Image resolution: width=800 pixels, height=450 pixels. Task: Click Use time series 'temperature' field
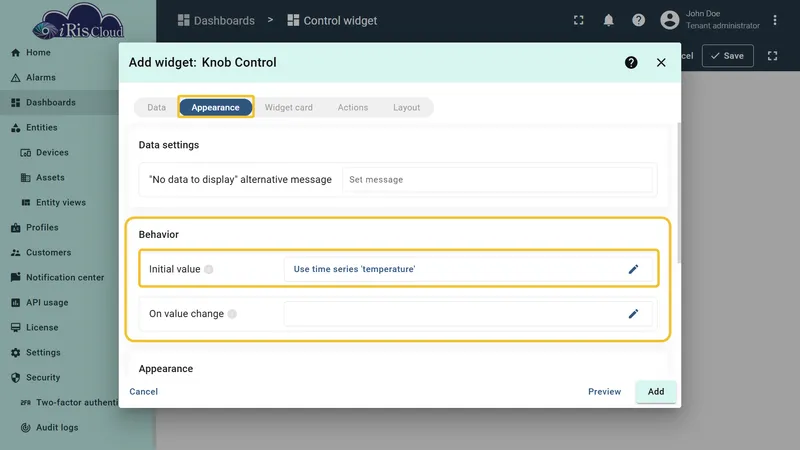(x=468, y=269)
